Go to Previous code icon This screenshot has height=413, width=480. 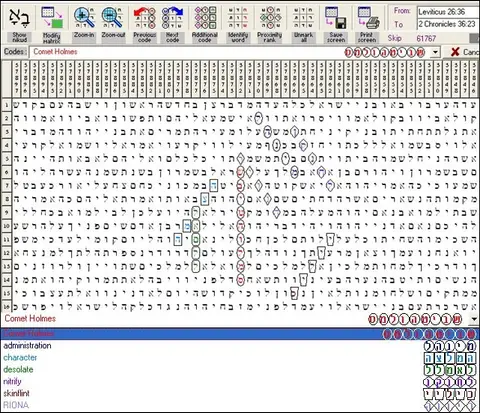point(145,17)
